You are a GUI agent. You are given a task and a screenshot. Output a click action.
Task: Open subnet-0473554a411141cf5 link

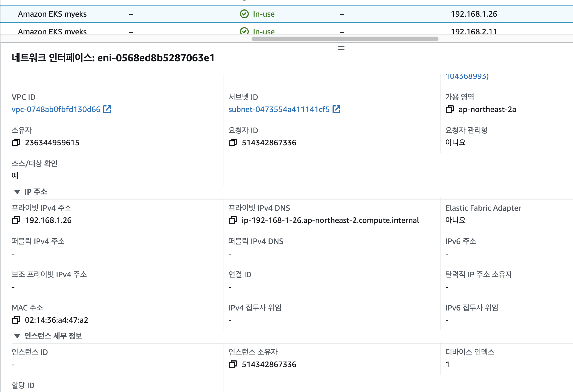coord(279,110)
